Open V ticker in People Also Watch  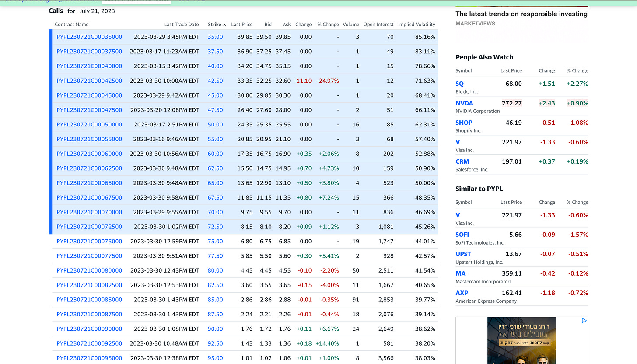tap(458, 142)
